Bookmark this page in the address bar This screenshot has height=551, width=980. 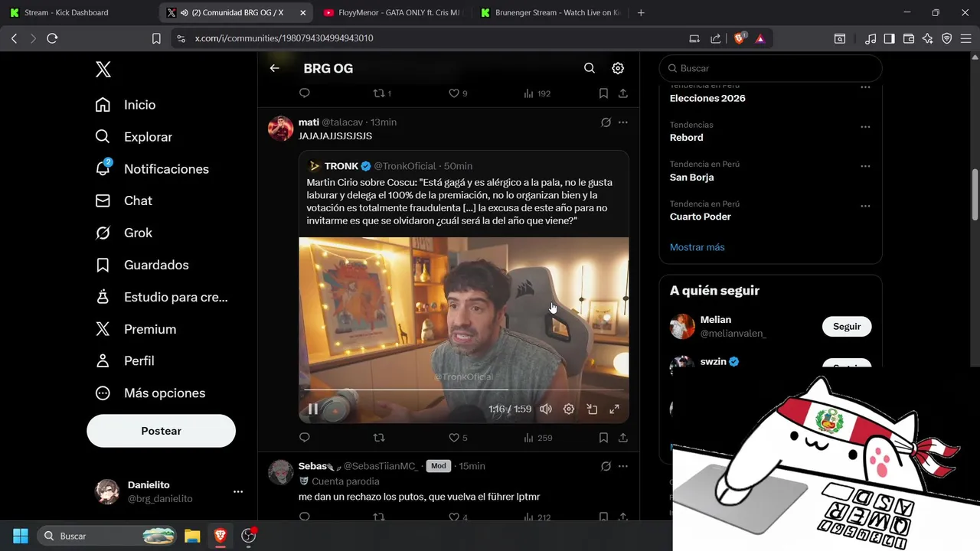click(156, 38)
